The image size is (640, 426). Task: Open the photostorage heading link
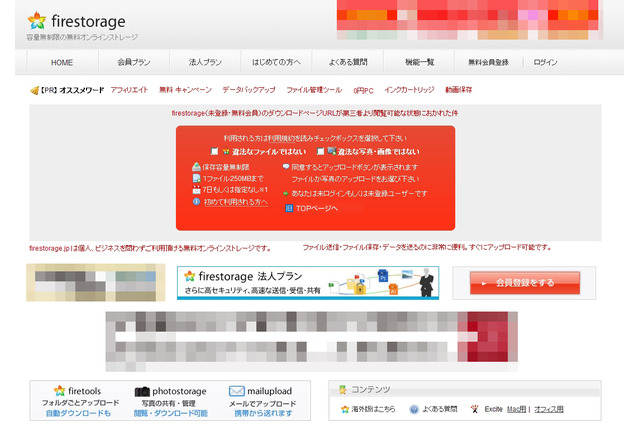(179, 391)
